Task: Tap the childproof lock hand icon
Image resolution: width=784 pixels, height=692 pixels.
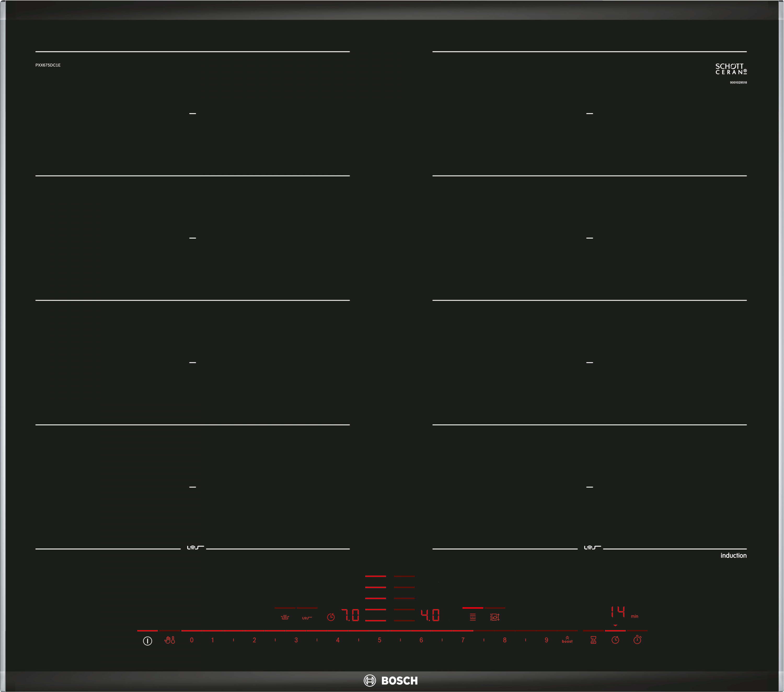Action: pyautogui.click(x=170, y=640)
